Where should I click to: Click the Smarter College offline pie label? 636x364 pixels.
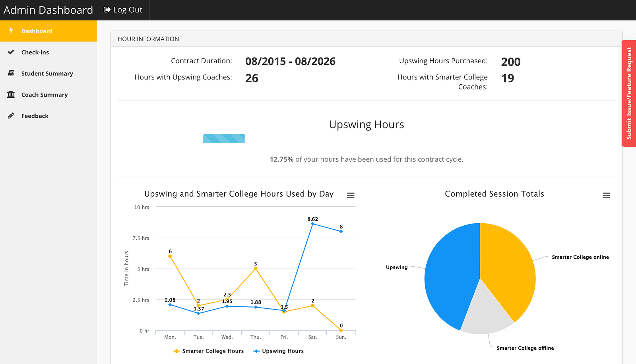525,348
